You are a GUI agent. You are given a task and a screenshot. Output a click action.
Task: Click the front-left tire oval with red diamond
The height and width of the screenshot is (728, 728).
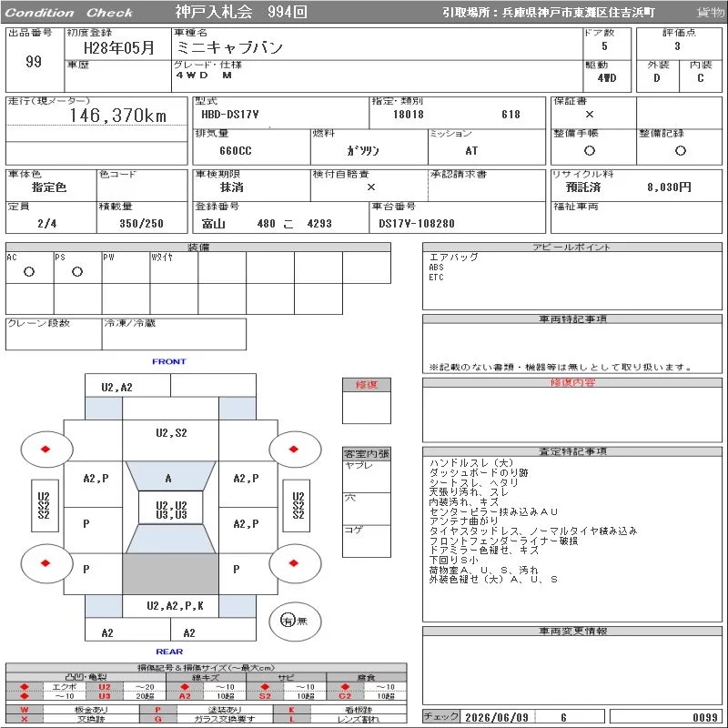pyautogui.click(x=46, y=449)
